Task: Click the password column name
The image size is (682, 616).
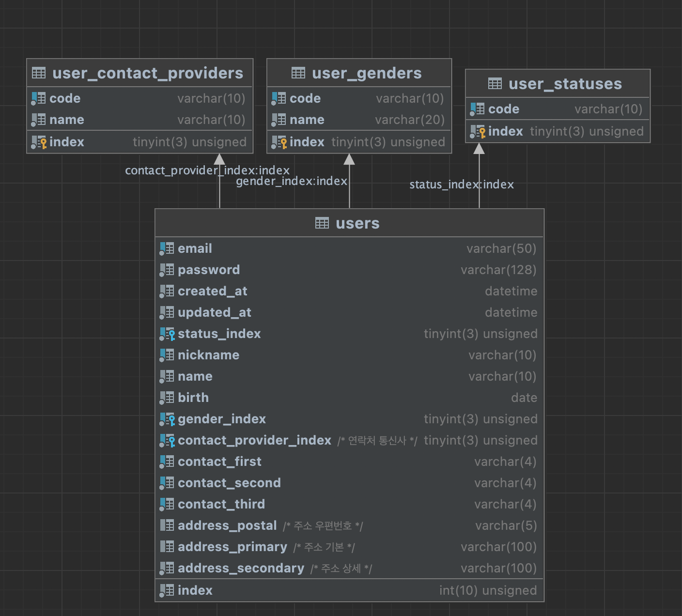Action: tap(209, 270)
